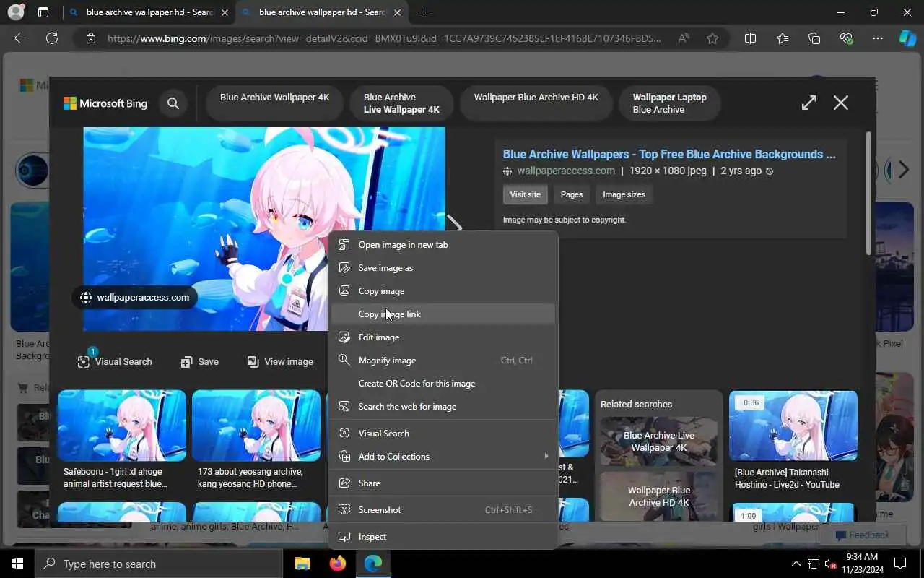Choose Search the web for image
The height and width of the screenshot is (578, 924).
tap(443, 407)
